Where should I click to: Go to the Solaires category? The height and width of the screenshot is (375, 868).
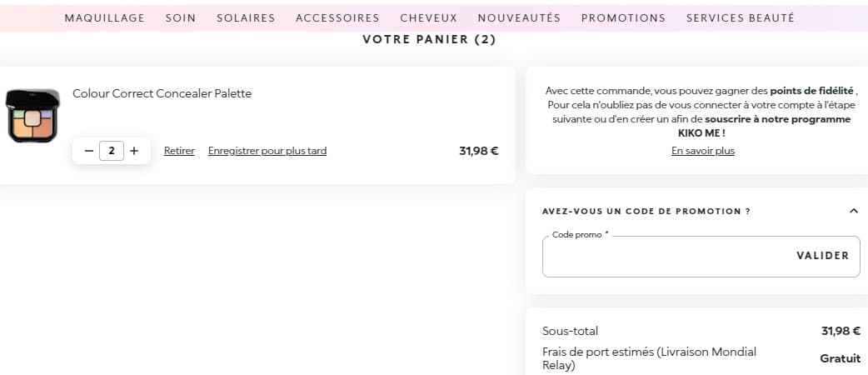click(246, 17)
